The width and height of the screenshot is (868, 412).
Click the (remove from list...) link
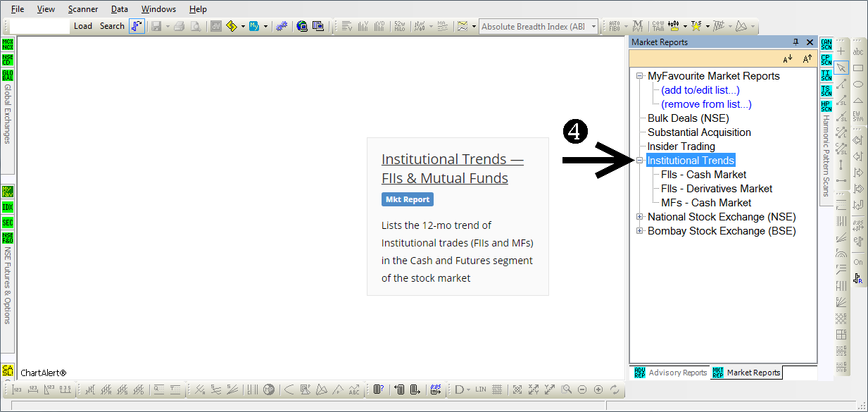click(706, 104)
